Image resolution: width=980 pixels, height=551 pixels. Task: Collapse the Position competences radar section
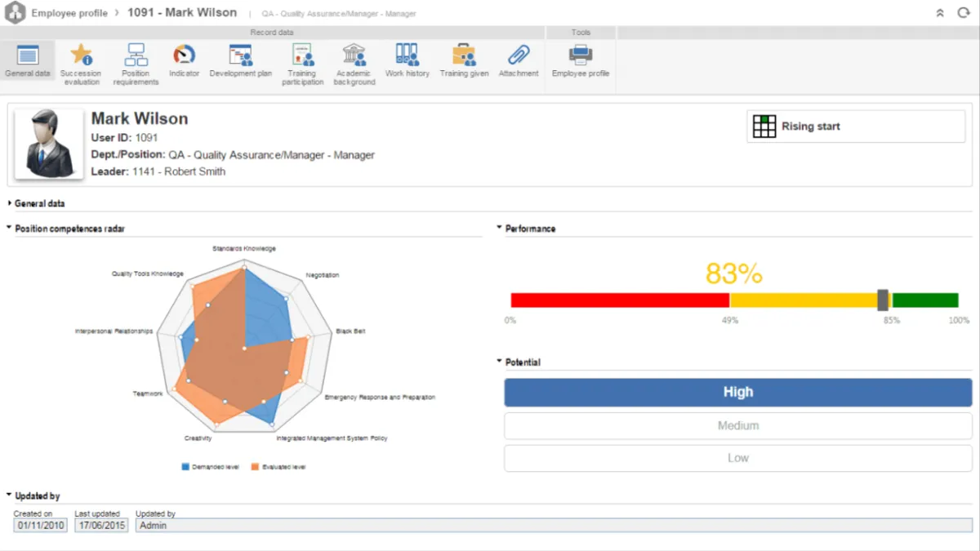coord(69,229)
